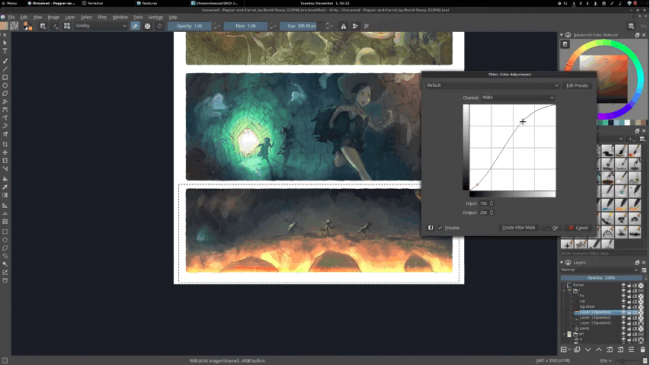Screen dimensions: 650x365
Task: Toggle visibility of the sel group layer
Action: click(623, 334)
